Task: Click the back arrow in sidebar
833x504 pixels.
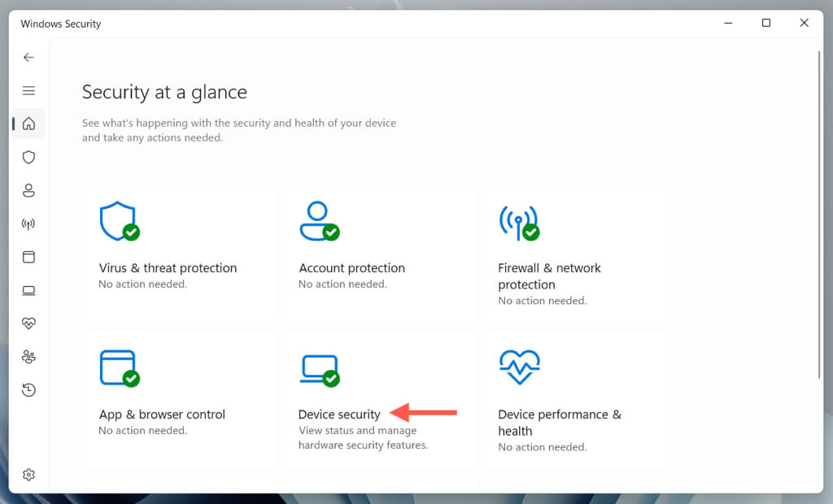Action: point(28,57)
